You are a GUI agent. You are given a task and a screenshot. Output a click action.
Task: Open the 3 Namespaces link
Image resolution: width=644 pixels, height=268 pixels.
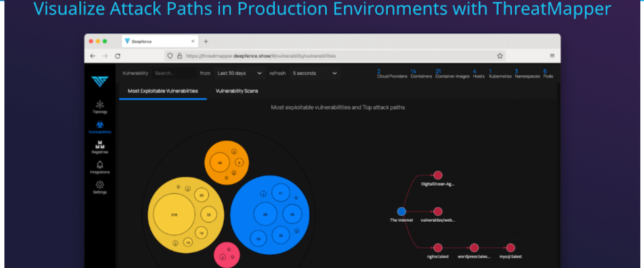click(x=527, y=74)
